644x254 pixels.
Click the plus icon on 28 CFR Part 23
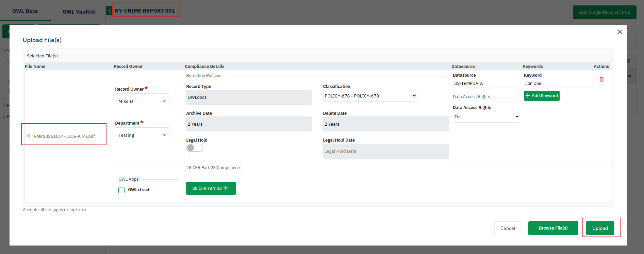(226, 188)
